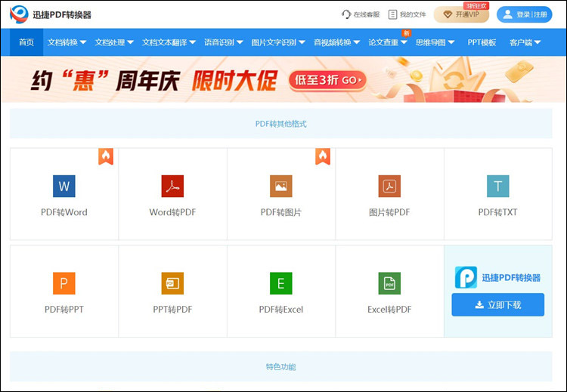This screenshot has width=567, height=392.
Task: Click the 新 badge above 论文查重
Action: point(407,33)
